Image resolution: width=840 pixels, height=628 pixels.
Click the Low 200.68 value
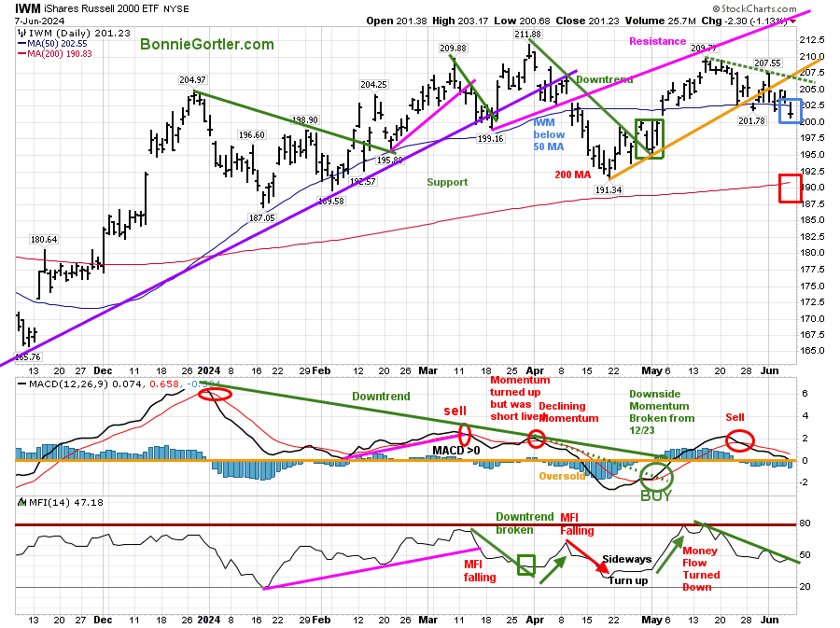522,21
